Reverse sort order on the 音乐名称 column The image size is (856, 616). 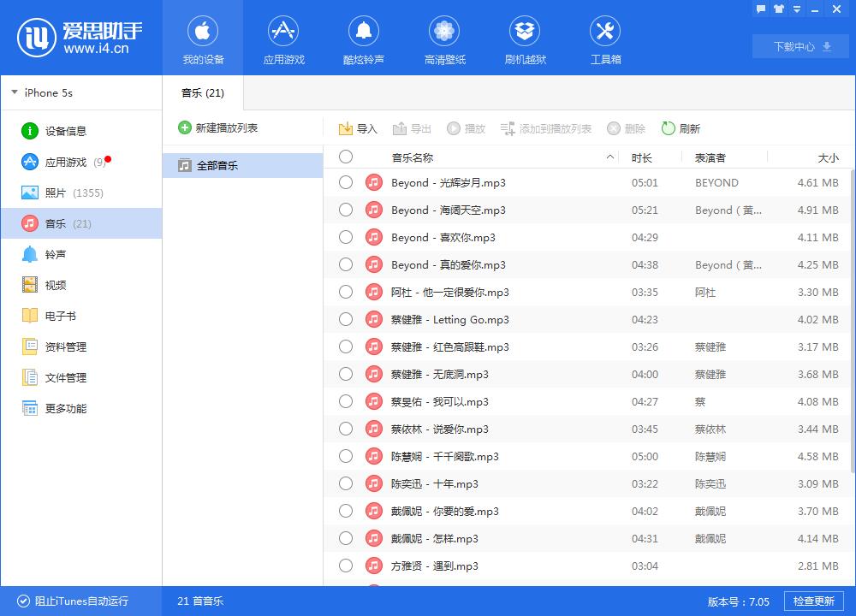click(x=610, y=157)
